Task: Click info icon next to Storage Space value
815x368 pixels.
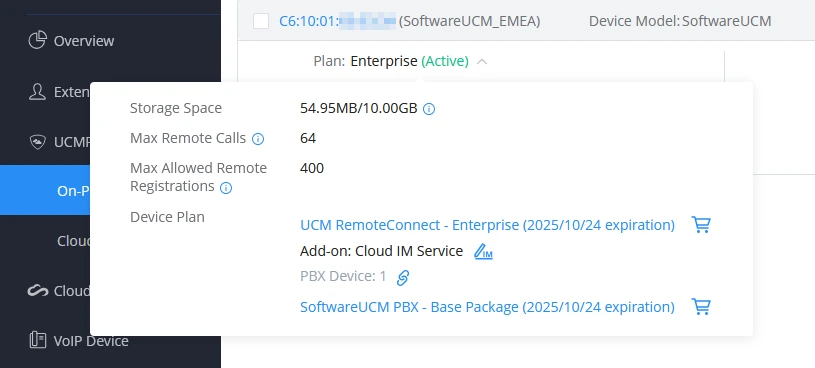Action: click(429, 109)
